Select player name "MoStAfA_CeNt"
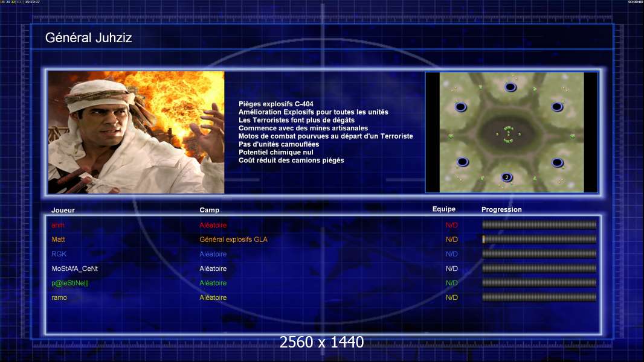The height and width of the screenshot is (362, 644). coord(75,268)
